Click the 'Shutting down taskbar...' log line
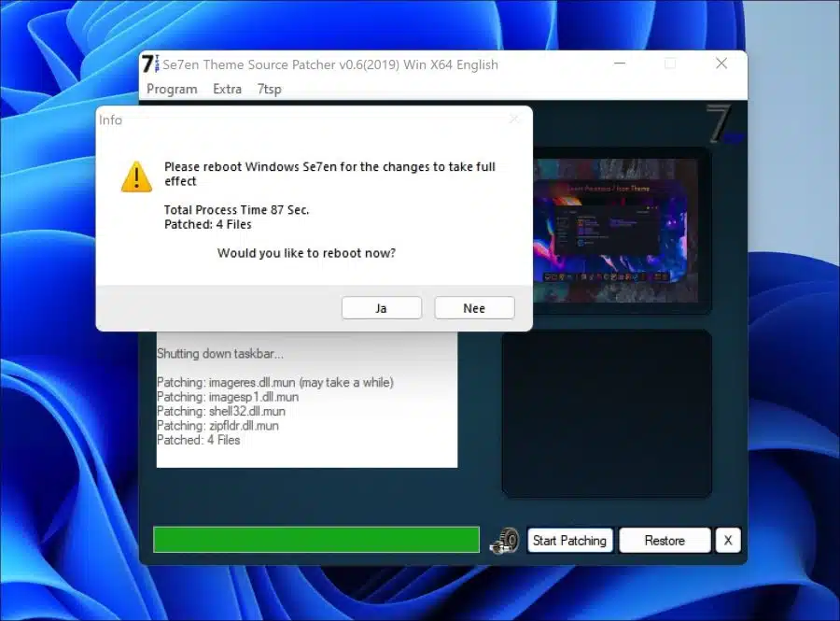Screen dimensions: 840x621 click(220, 354)
